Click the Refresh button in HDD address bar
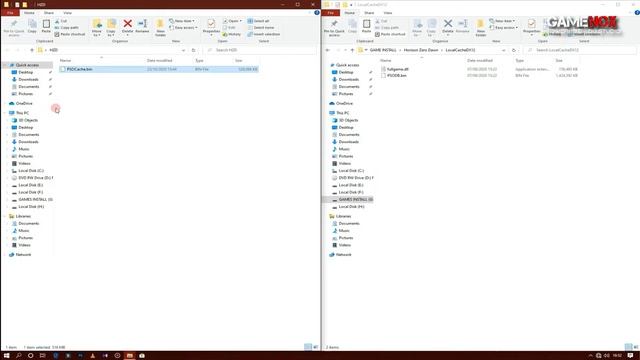Image resolution: width=640 pixels, height=360 pixels. coord(193,50)
